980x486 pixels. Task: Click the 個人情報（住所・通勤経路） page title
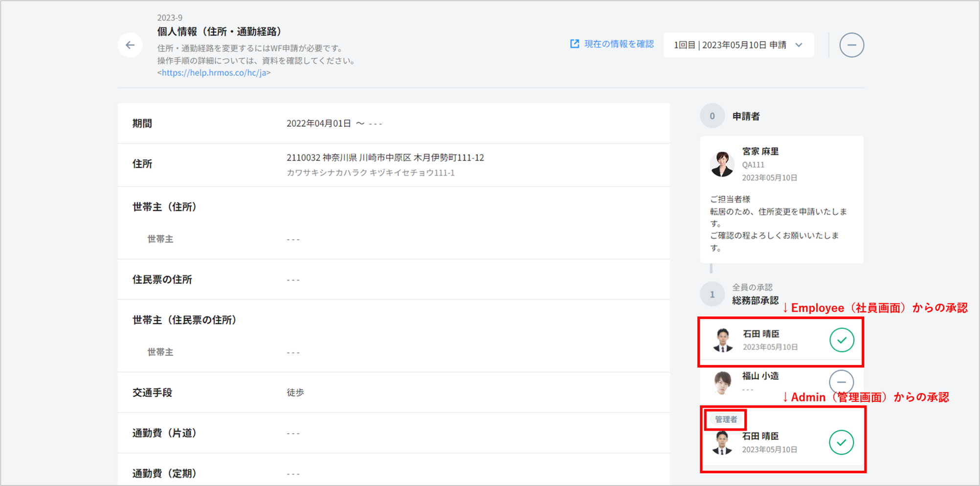point(219,32)
